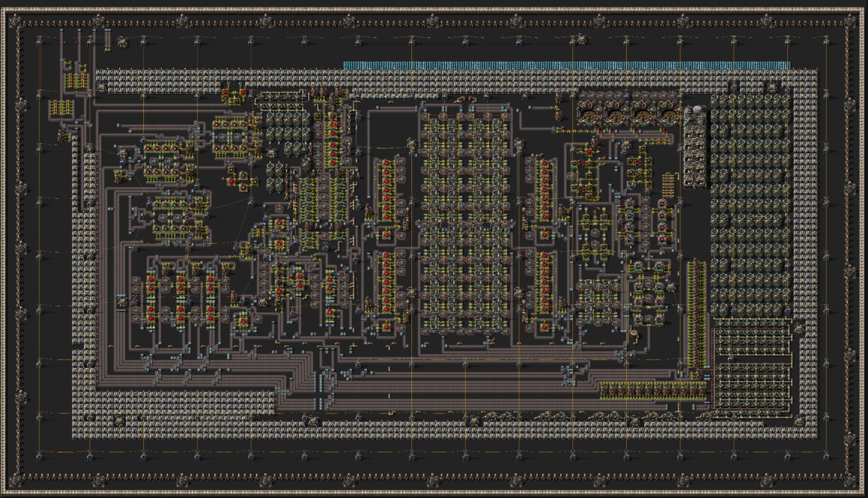This screenshot has width=868, height=498.
Task: Select the outer stone wall's top edge
Action: click(x=433, y=10)
